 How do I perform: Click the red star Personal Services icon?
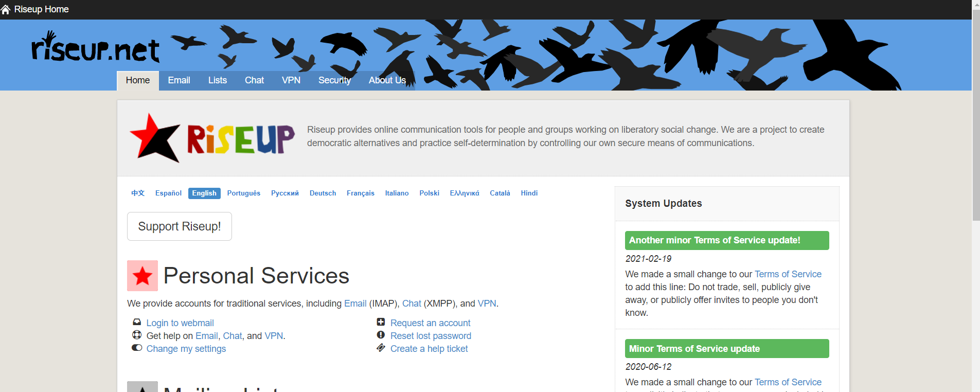142,276
